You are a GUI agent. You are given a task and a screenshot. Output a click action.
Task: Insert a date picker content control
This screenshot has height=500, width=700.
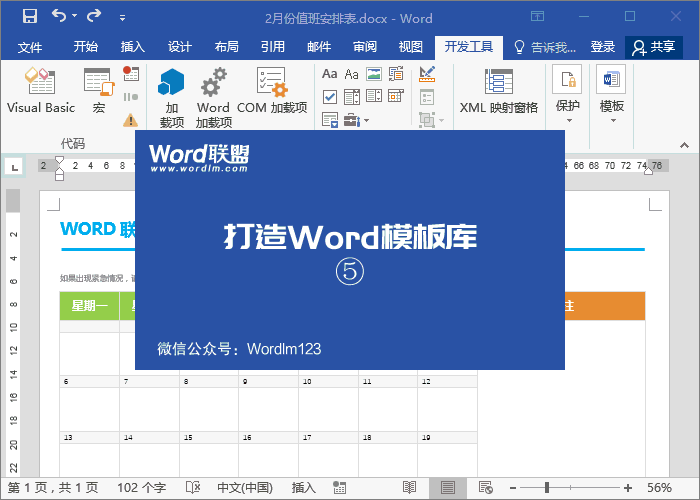point(396,96)
